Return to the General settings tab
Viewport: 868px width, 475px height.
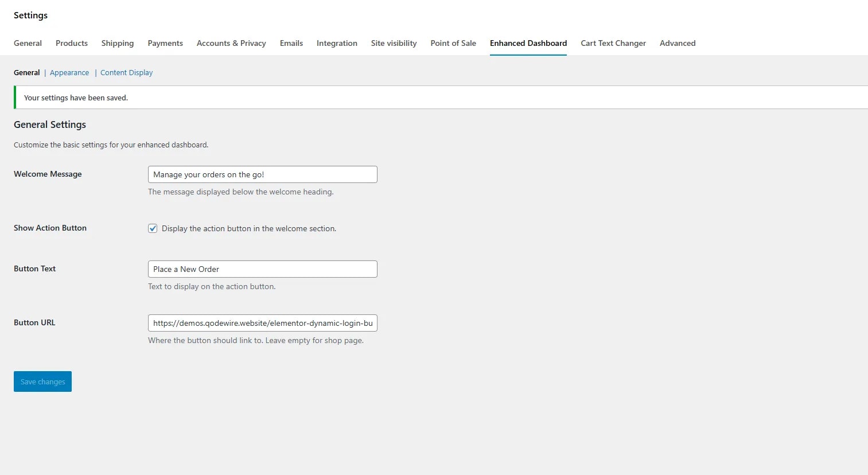pyautogui.click(x=28, y=43)
